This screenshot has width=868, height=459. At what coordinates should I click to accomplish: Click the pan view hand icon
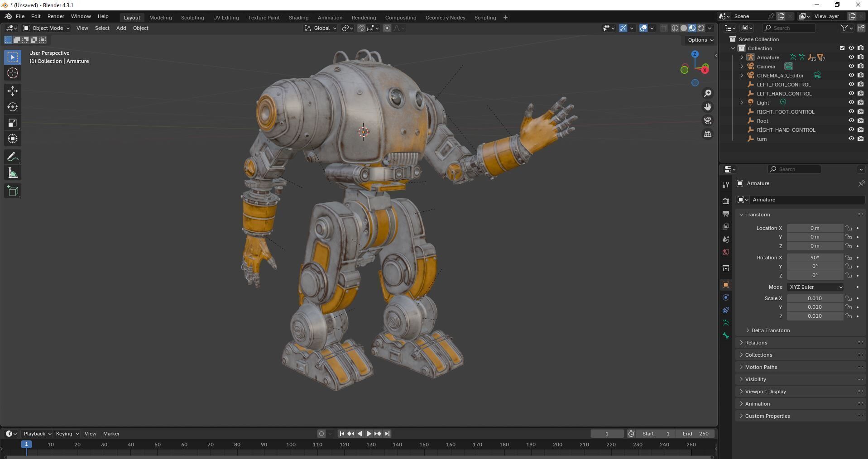pyautogui.click(x=707, y=107)
